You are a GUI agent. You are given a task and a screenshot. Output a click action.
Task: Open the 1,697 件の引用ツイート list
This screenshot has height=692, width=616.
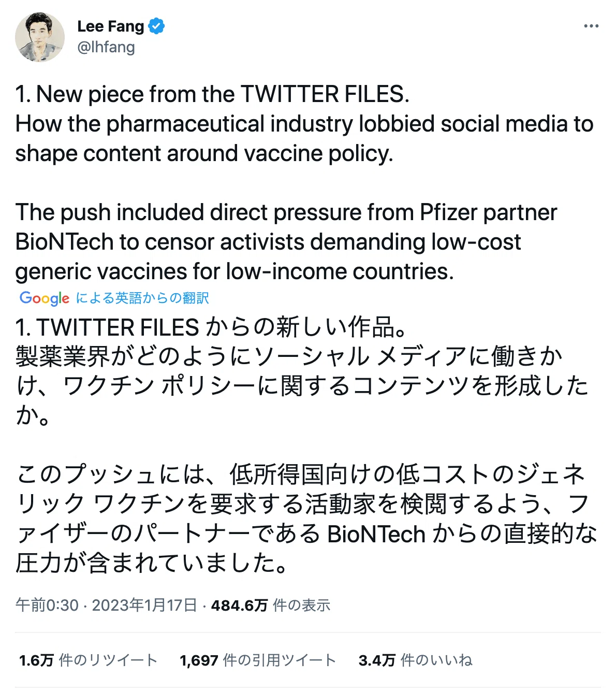pos(258,660)
